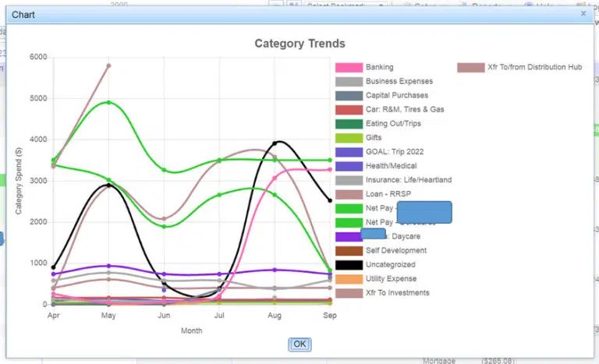The height and width of the screenshot is (364, 599).
Task: Click the black Uncategorized peak point at Aug
Action: (275, 143)
